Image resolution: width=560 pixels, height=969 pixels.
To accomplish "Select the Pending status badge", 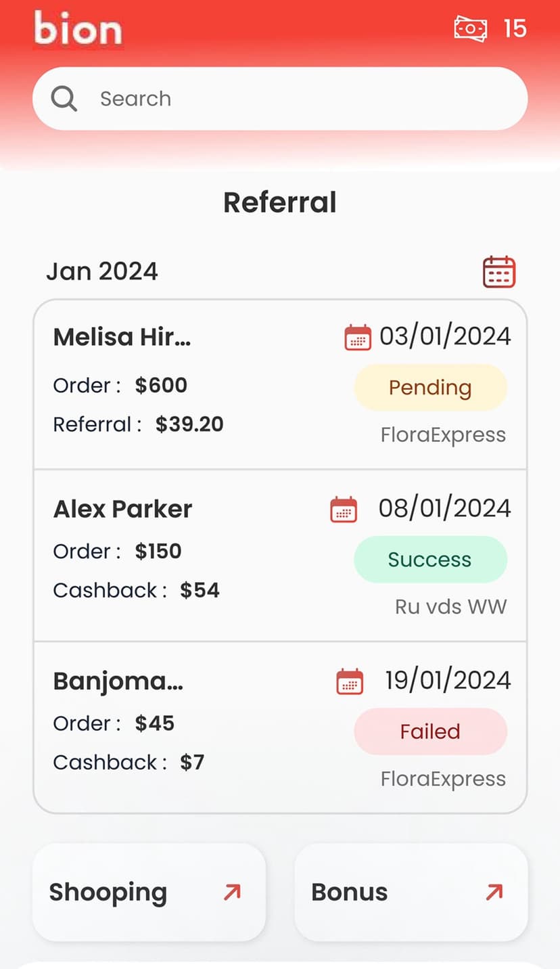I will coord(430,388).
